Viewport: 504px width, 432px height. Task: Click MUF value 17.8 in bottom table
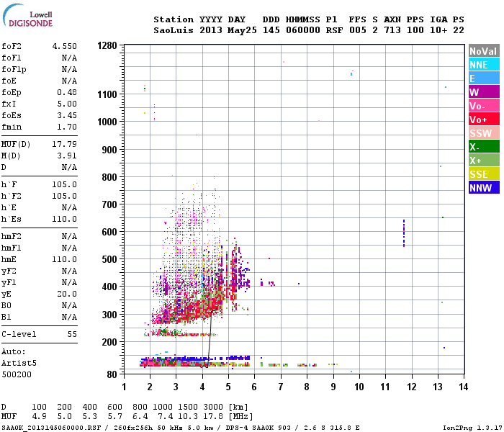(213, 417)
